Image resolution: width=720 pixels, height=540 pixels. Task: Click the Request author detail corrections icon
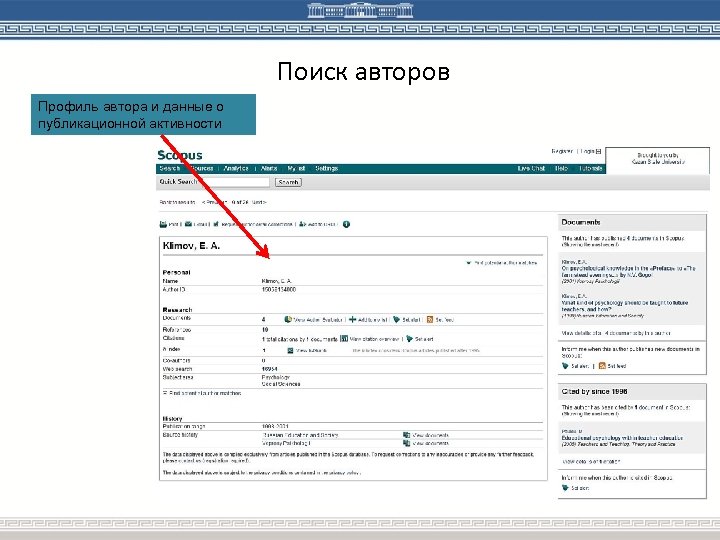click(216, 224)
